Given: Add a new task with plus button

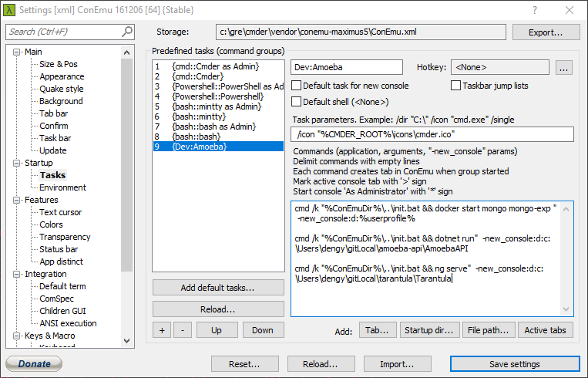Looking at the screenshot, I should tap(162, 330).
